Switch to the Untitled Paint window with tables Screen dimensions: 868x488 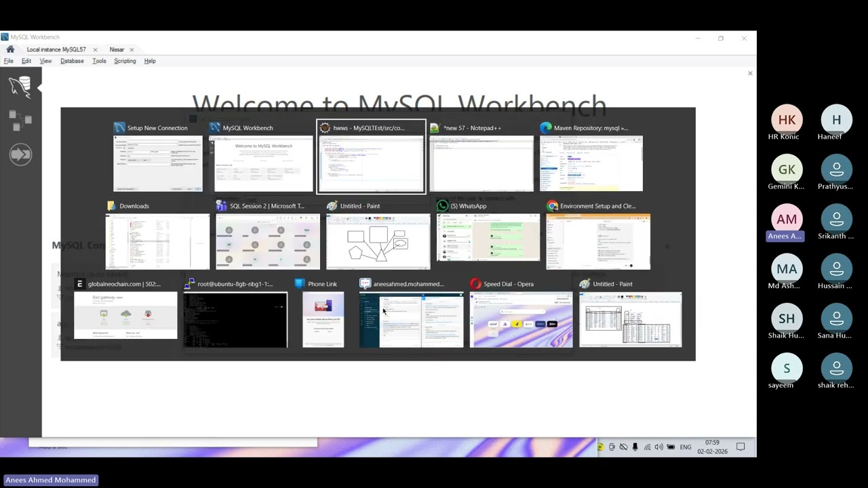pyautogui.click(x=631, y=320)
